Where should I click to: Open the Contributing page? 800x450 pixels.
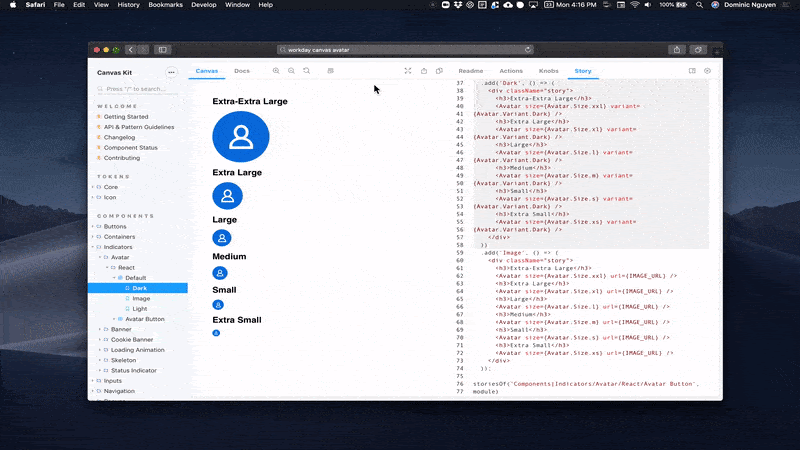(x=122, y=158)
